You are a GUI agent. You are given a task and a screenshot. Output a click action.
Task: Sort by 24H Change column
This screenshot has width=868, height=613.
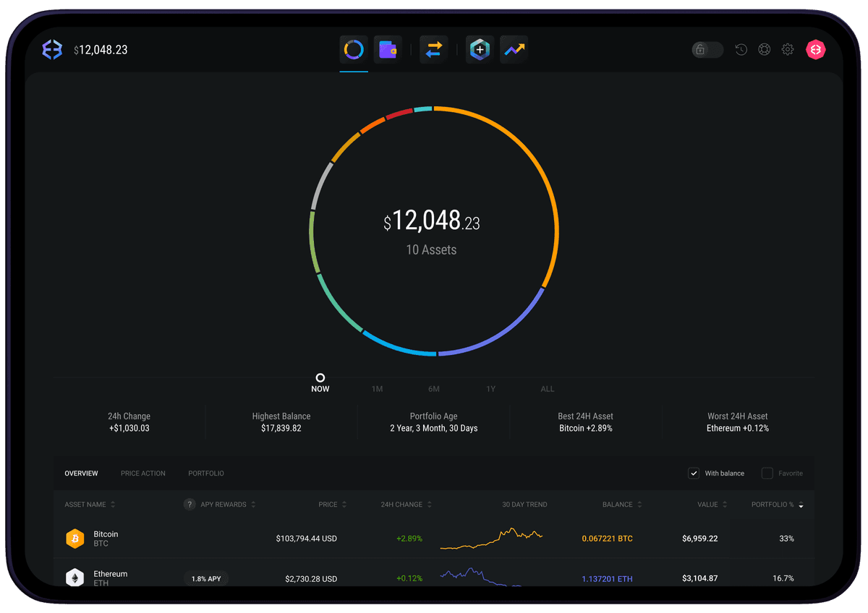407,505
